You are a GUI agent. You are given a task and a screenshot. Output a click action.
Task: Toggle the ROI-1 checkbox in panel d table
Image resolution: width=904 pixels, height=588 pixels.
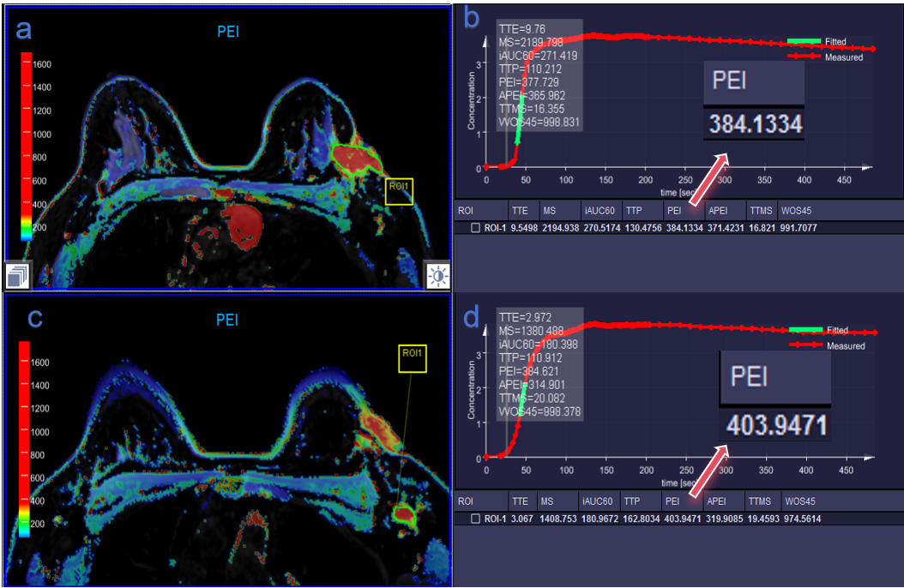click(476, 519)
